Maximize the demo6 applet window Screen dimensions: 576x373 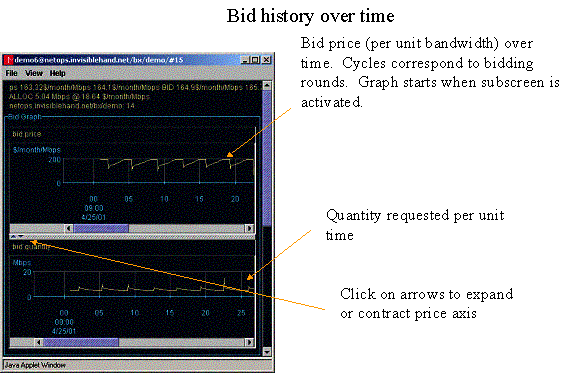coord(256,60)
